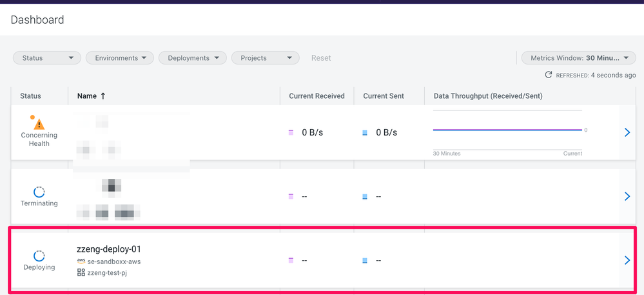Expand the Terminating row chevron
644x295 pixels.
(x=627, y=196)
